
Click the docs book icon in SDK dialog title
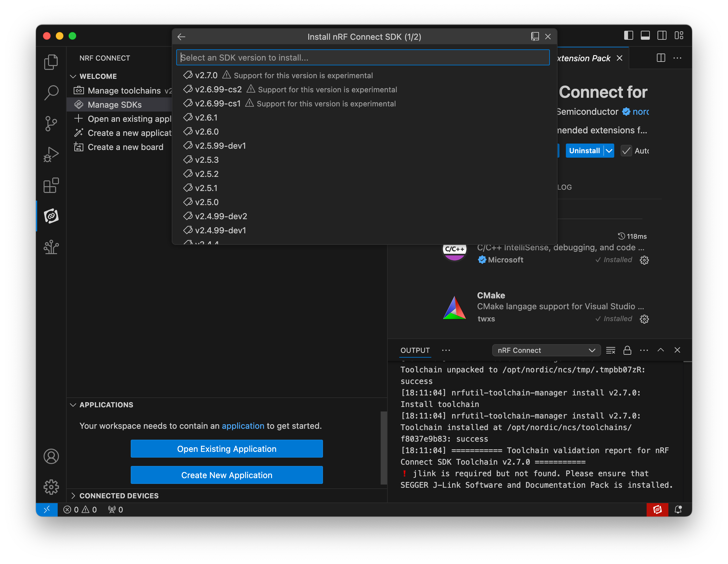coord(535,37)
